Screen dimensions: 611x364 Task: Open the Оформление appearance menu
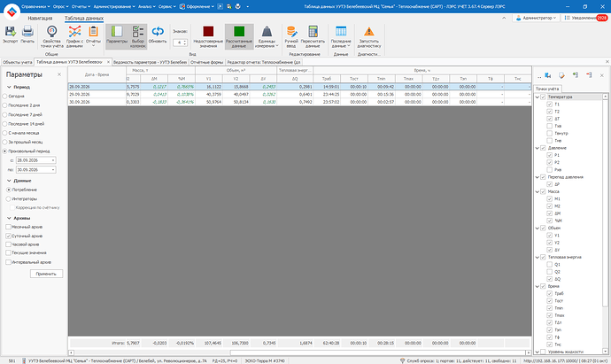pyautogui.click(x=197, y=6)
